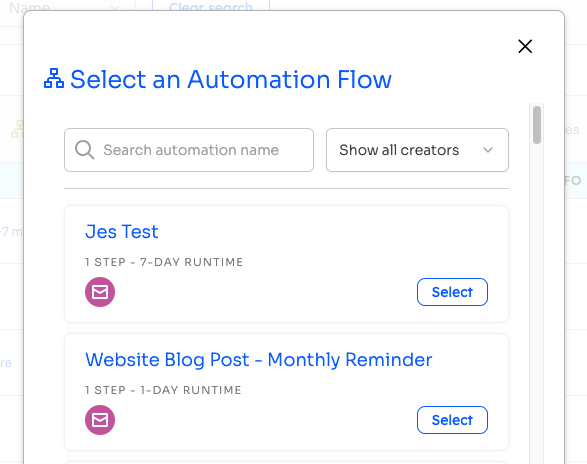Click the Clear search button behind dialog
Screen dimensions: 587x464
click(211, 6)
